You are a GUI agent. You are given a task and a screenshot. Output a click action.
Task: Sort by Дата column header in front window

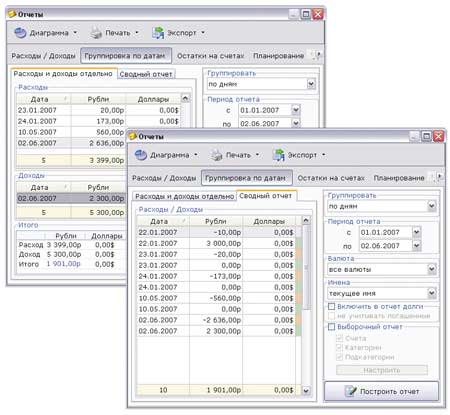point(163,221)
